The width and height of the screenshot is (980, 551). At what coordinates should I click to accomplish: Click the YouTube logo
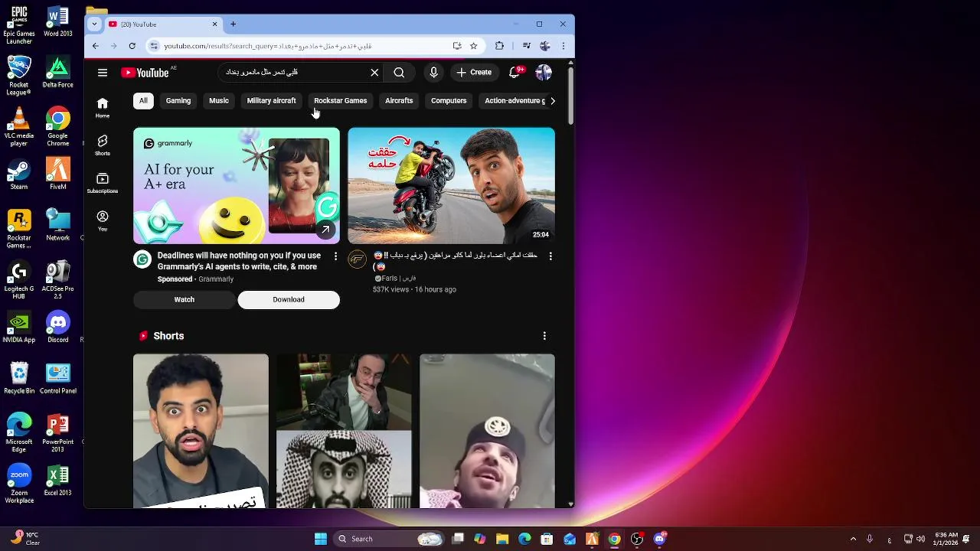point(145,73)
